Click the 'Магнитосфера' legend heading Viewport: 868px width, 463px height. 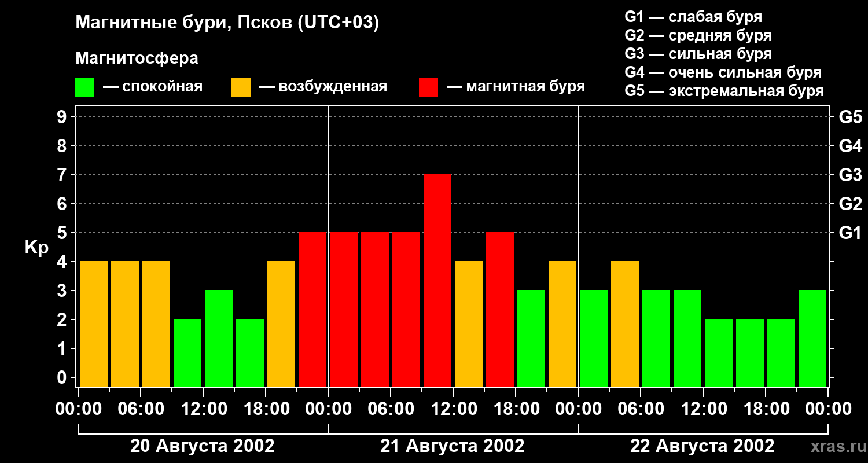click(137, 58)
